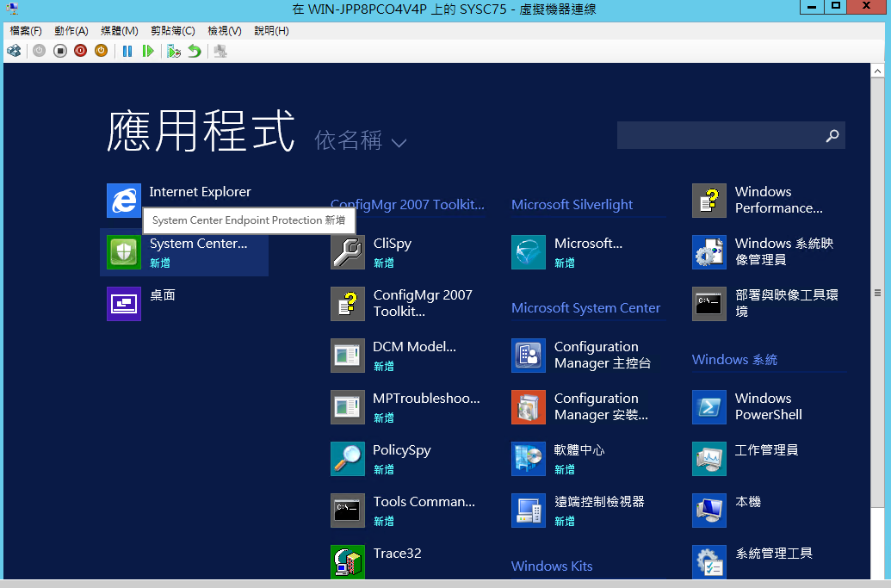891x588 pixels.
Task: Launch the DCM Model app icon
Action: [348, 356]
